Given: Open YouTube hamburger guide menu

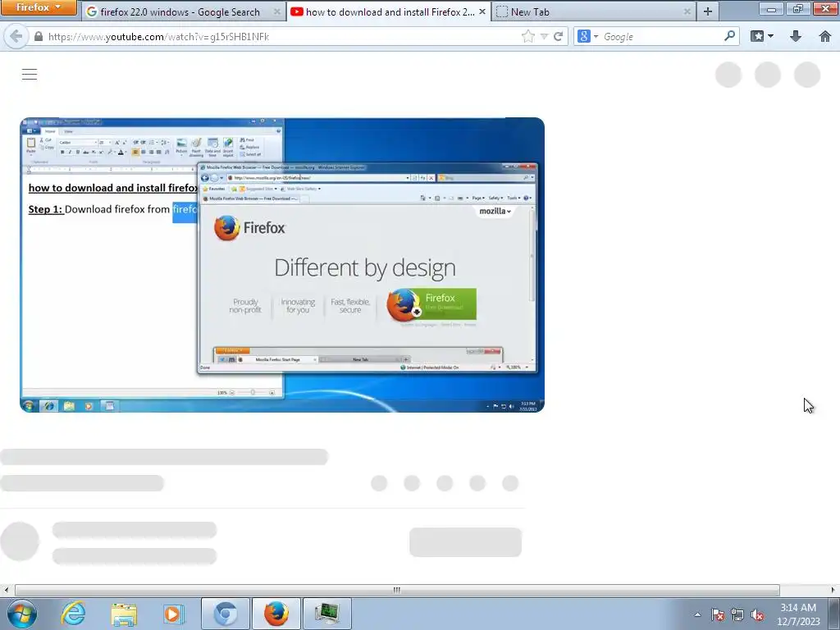Looking at the screenshot, I should click(30, 75).
